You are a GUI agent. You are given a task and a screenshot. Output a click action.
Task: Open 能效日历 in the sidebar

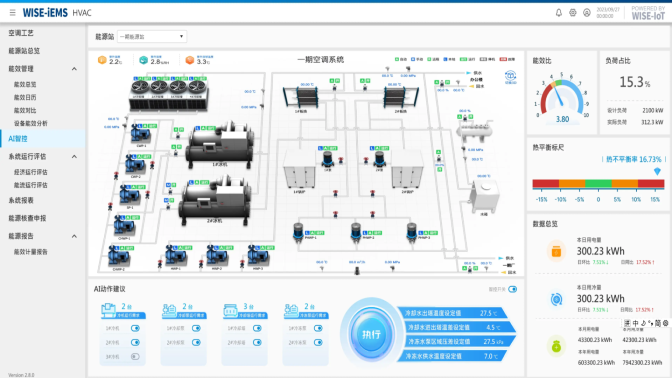(x=25, y=97)
